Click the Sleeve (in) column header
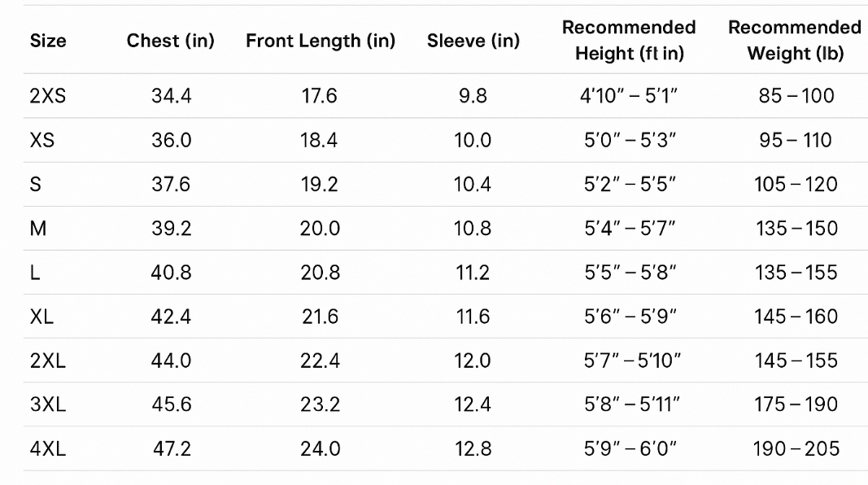This screenshot has height=485, width=868. click(473, 41)
